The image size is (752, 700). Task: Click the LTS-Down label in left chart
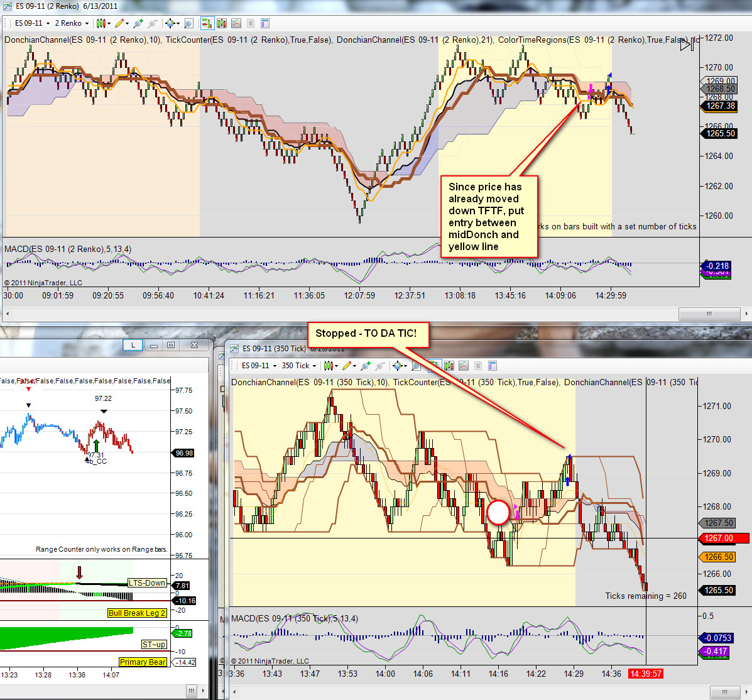tap(147, 583)
